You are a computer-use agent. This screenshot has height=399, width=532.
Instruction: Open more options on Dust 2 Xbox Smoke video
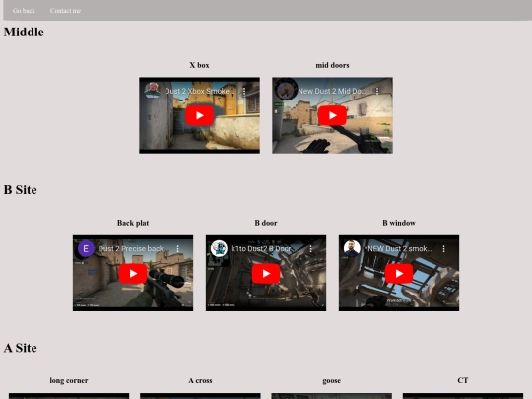[x=244, y=91]
